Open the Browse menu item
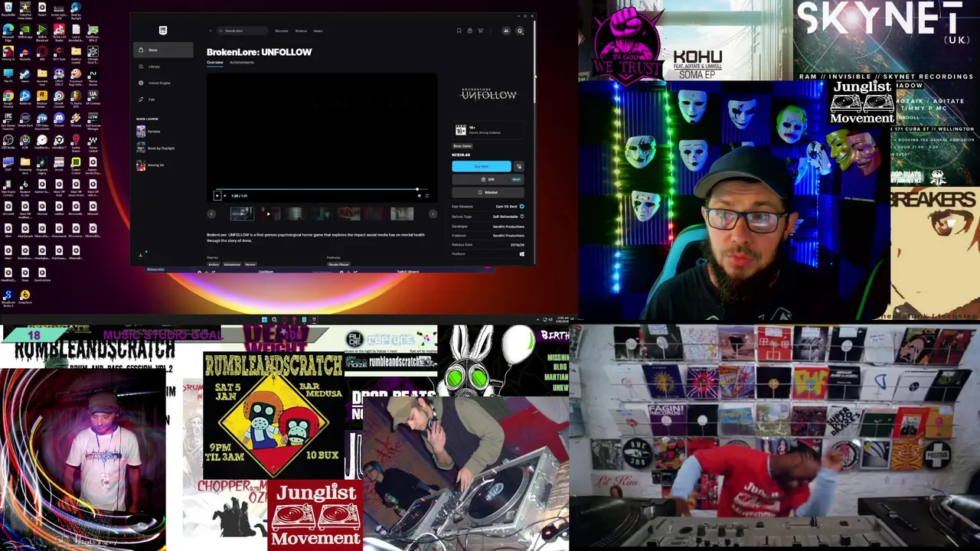This screenshot has width=980, height=551. pos(301,31)
